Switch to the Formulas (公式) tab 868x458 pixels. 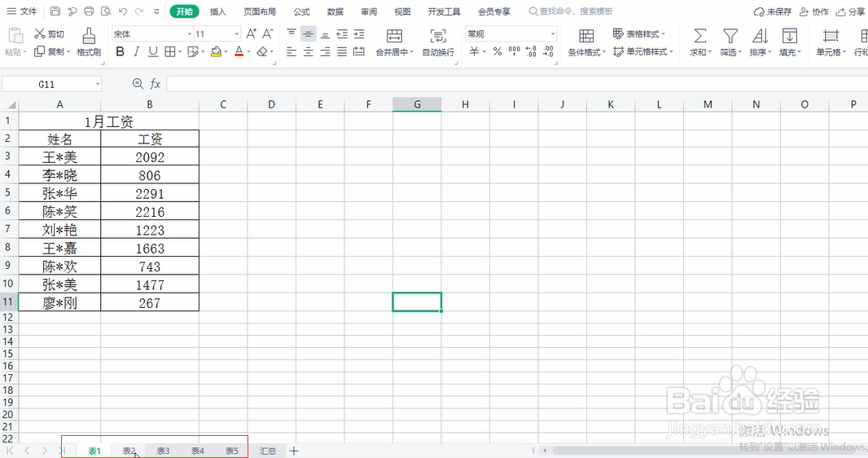tap(302, 11)
